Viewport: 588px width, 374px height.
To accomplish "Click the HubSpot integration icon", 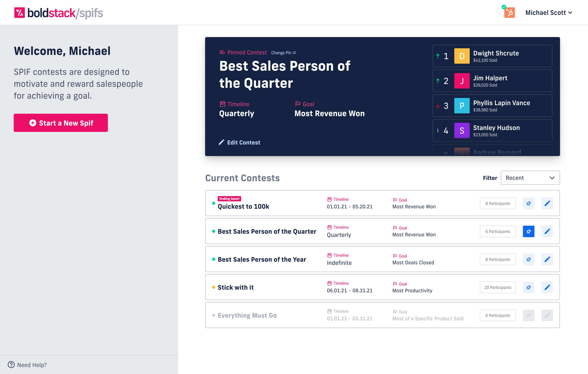I will point(509,13).
